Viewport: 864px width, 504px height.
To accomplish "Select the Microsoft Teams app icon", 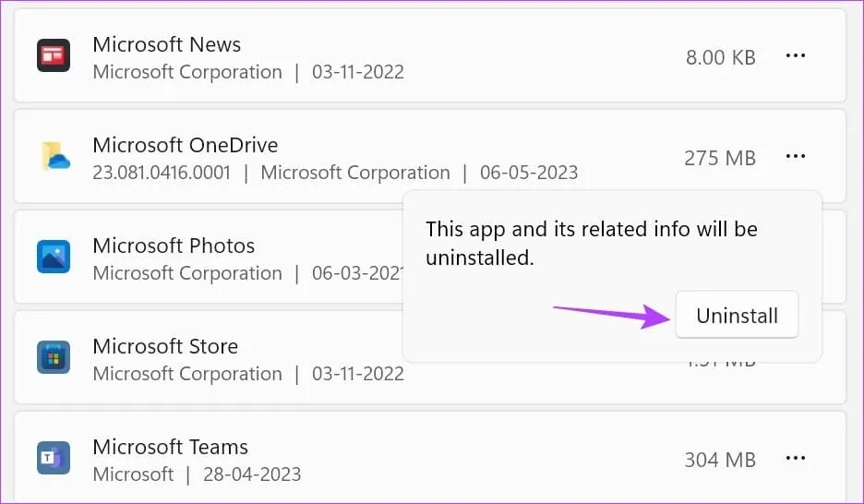I will [x=54, y=459].
